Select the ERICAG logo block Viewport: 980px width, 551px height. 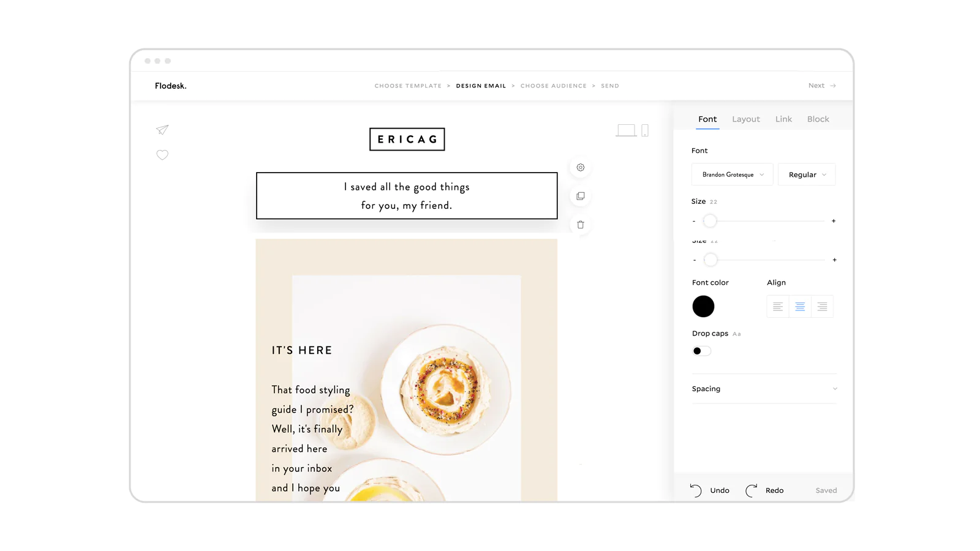[407, 139]
